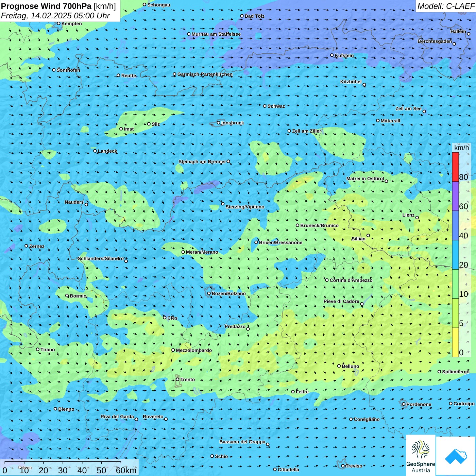Click the 'km/h' legend unit label

(462, 148)
